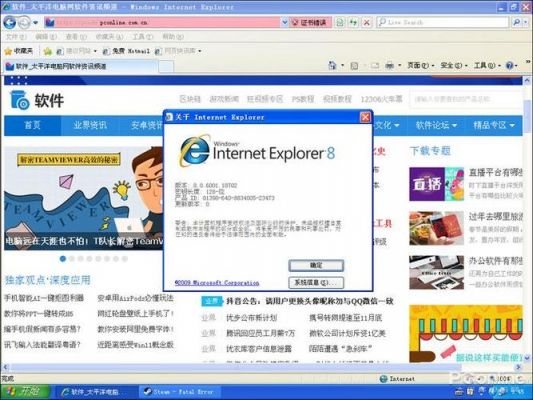Open the 精品专区 navigation dropdown

pyautogui.click(x=494, y=125)
